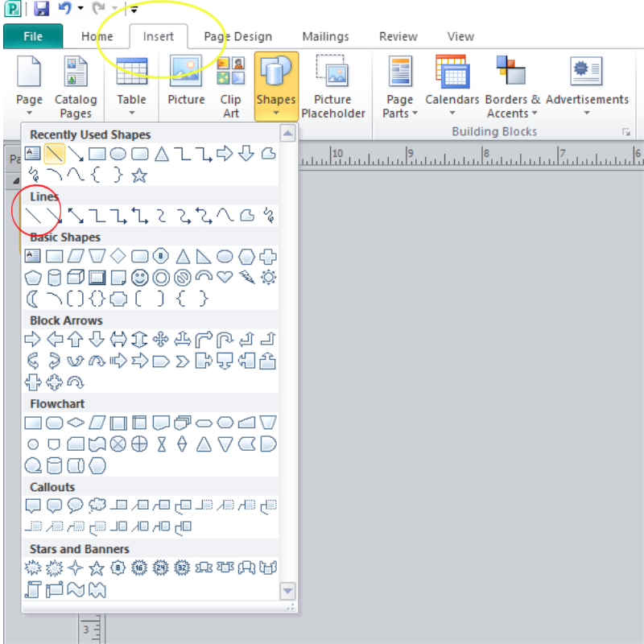Select the plain Line shape under Lines
The width and height of the screenshot is (644, 644).
(33, 216)
